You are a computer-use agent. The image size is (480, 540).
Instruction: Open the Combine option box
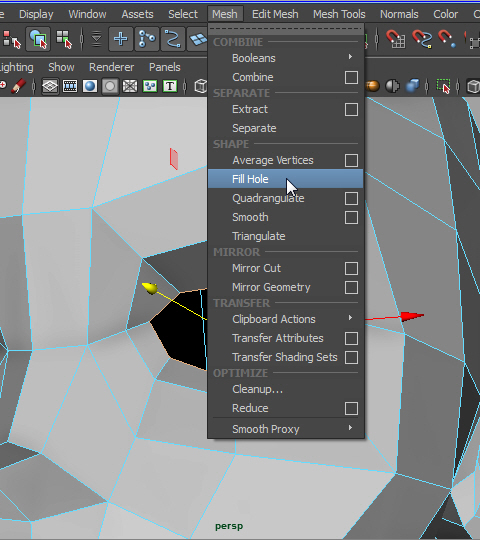point(351,77)
